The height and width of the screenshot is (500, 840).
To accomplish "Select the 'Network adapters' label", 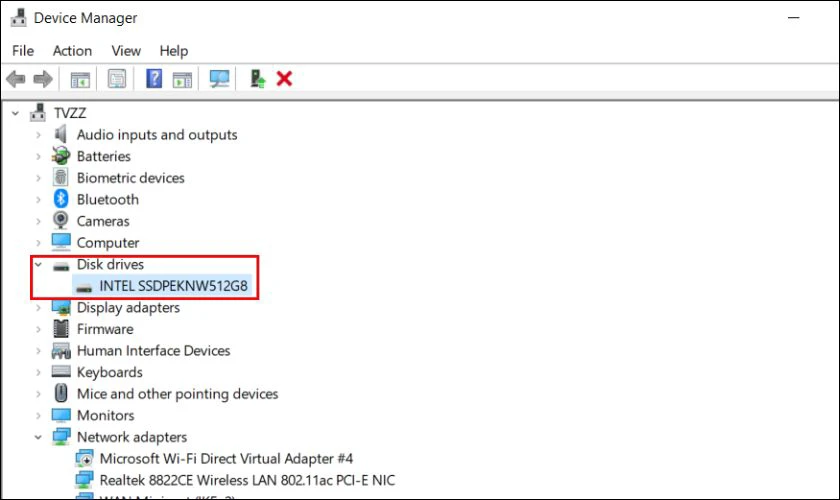I will click(x=132, y=437).
